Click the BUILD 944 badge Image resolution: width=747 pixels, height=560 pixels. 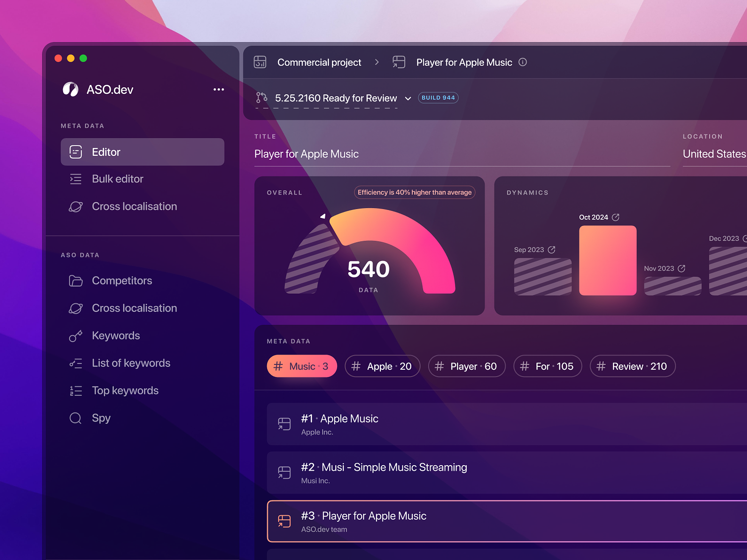pos(438,97)
